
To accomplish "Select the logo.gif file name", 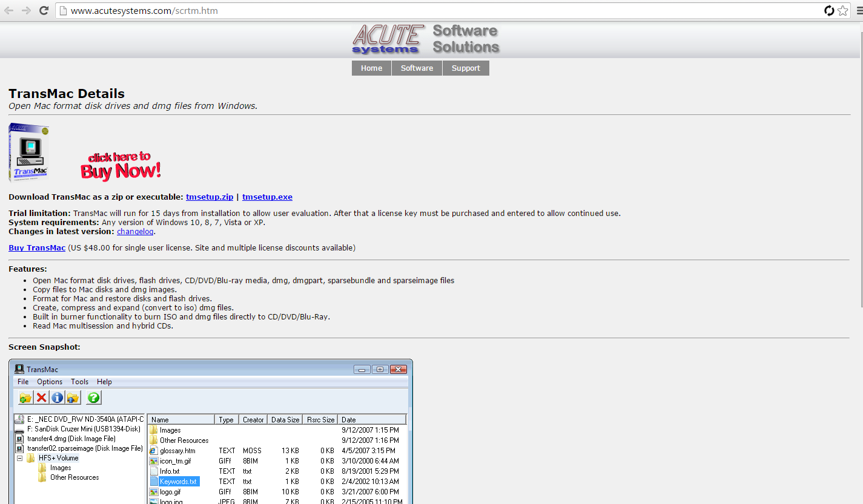I will point(170,492).
